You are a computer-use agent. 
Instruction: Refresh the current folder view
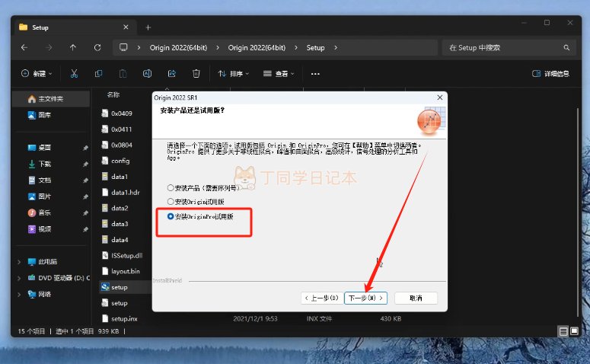[97, 47]
